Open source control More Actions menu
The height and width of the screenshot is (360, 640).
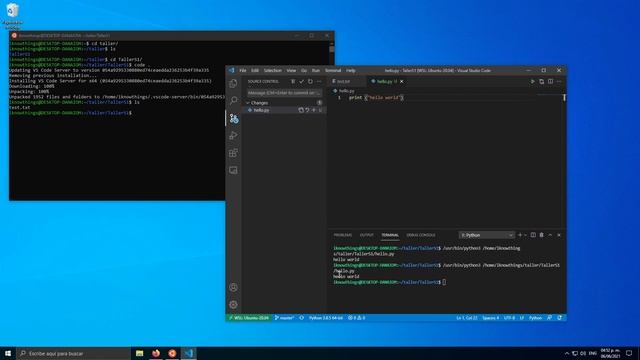tap(319, 82)
